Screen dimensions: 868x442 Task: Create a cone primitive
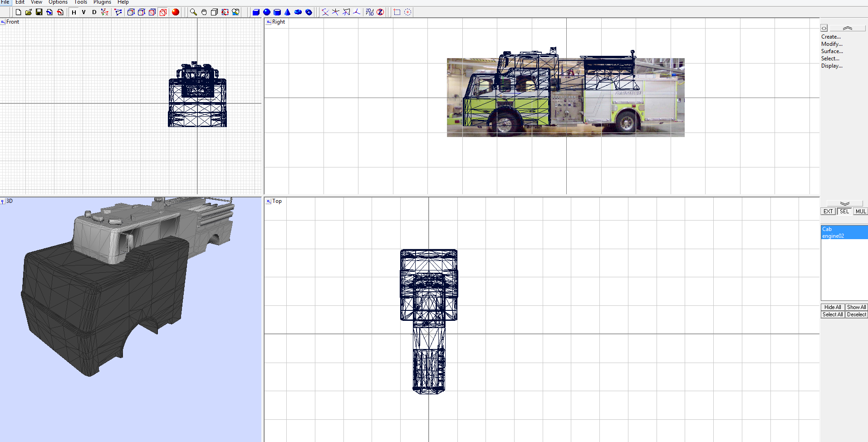click(288, 12)
